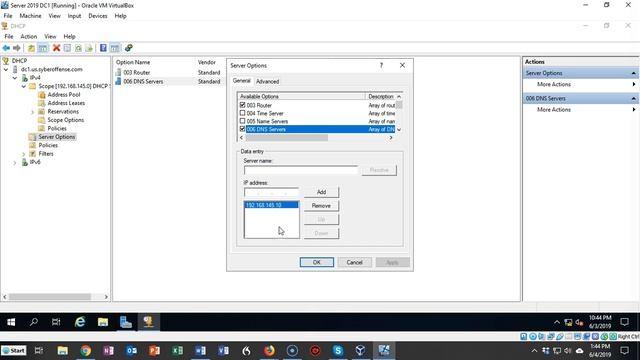Open the VirtualBox Input menu
This screenshot has height=360, width=640.
coord(74,16)
